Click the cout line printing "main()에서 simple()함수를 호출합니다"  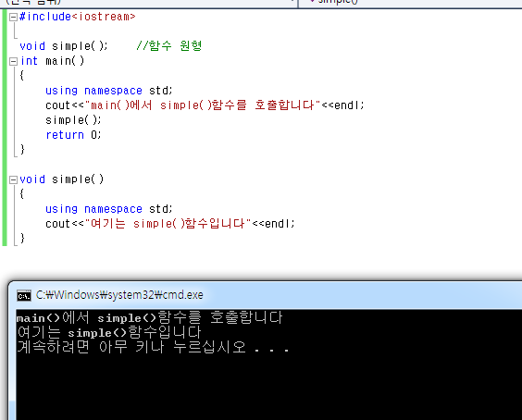click(205, 105)
